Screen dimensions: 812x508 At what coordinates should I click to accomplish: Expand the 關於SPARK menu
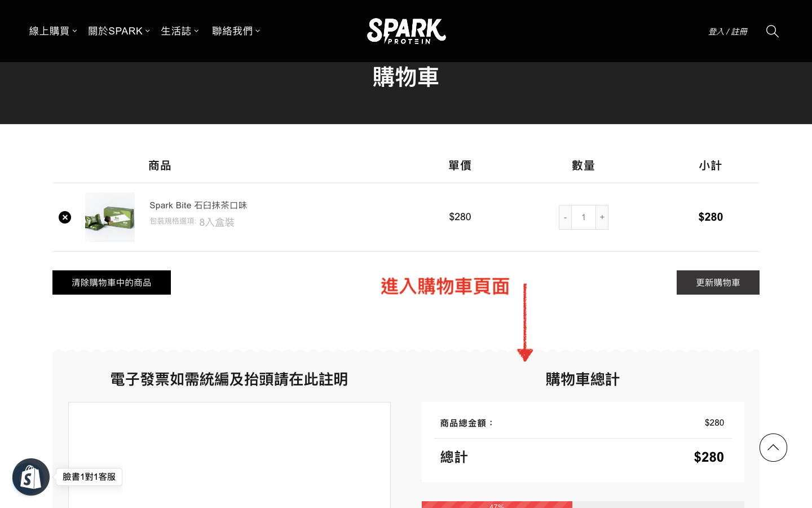pos(119,31)
